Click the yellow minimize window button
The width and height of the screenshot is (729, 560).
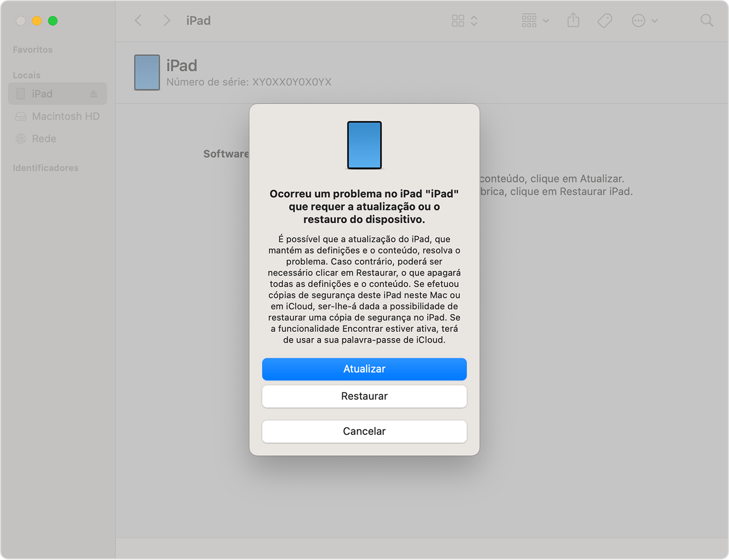point(36,21)
